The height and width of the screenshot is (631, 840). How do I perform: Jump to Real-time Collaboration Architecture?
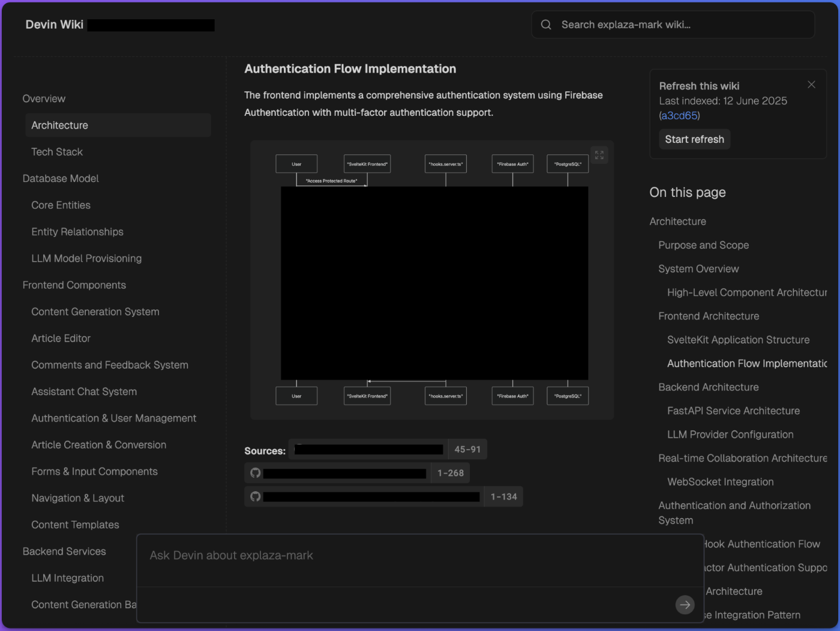(x=742, y=459)
